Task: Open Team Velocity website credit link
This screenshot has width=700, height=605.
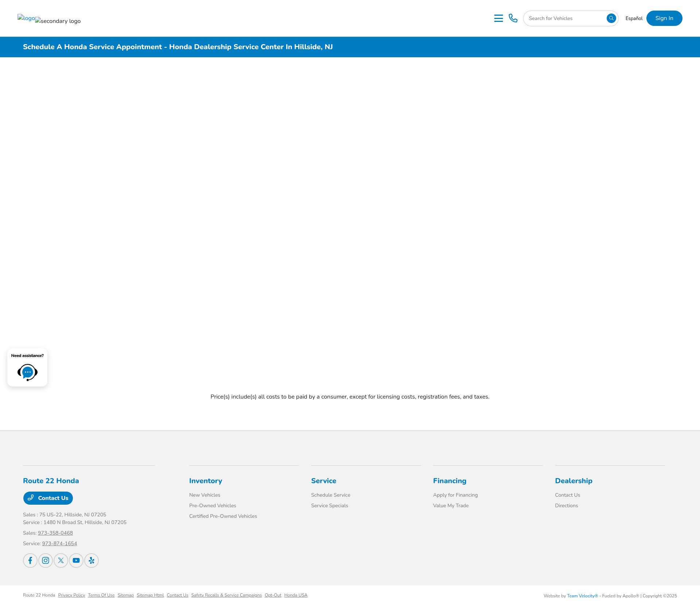Action: coord(582,596)
